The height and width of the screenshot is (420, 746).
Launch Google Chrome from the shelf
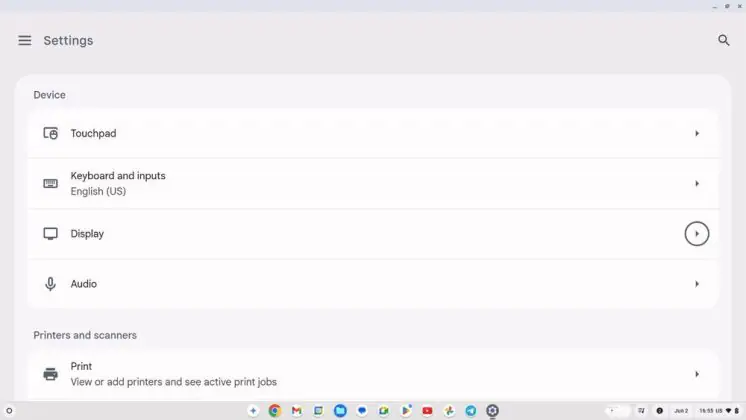(275, 410)
